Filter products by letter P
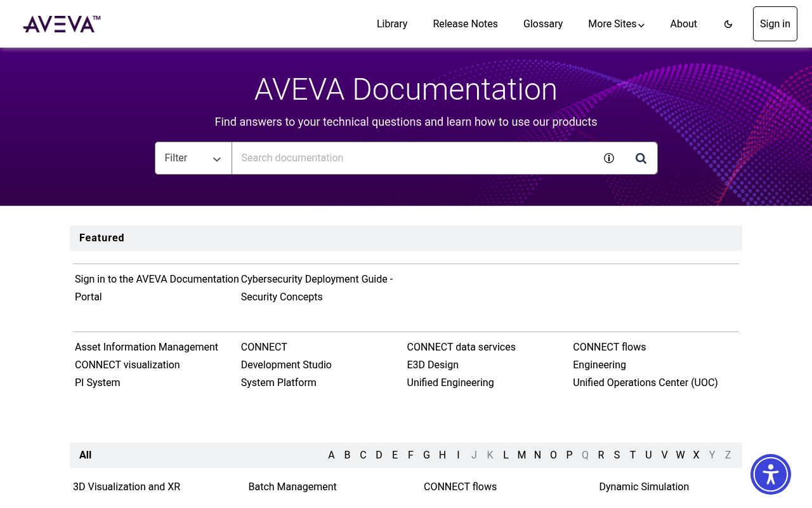The height and width of the screenshot is (508, 812). [569, 455]
